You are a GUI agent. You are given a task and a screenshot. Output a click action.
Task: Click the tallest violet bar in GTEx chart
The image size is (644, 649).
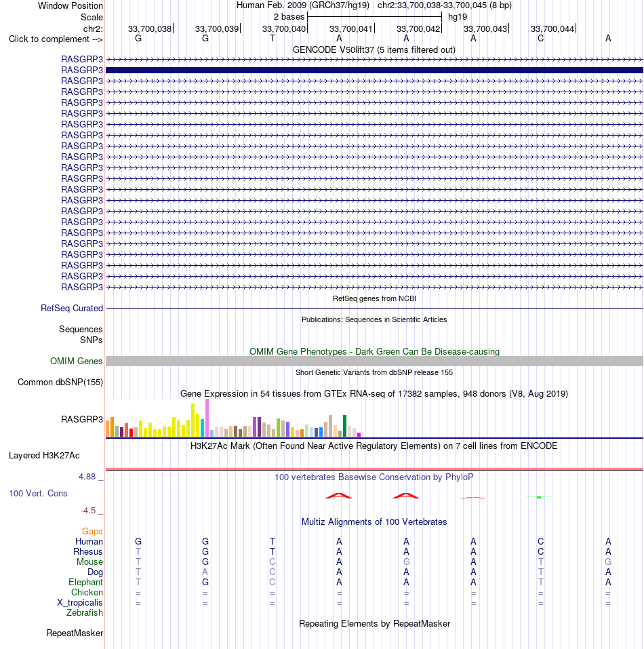[207, 418]
